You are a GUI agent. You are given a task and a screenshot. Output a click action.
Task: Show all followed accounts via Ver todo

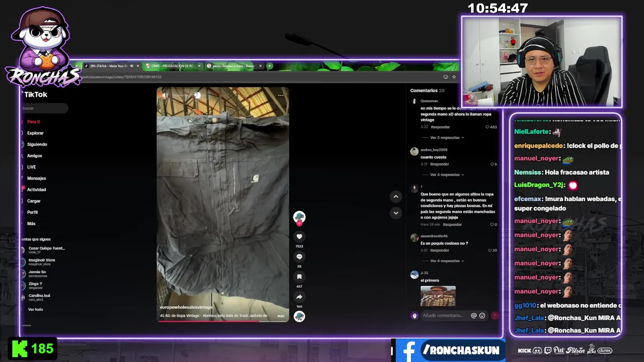pyautogui.click(x=35, y=310)
